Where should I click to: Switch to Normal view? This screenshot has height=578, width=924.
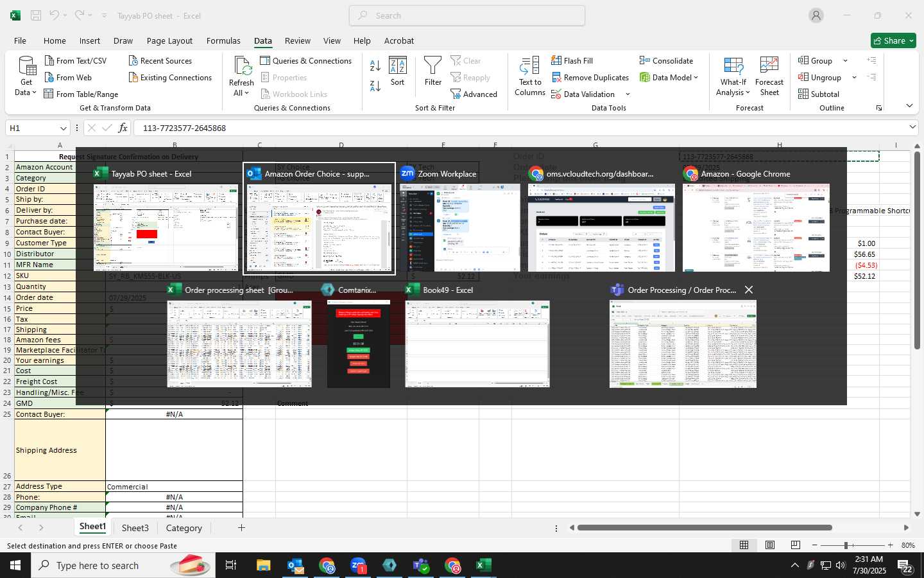pyautogui.click(x=744, y=545)
